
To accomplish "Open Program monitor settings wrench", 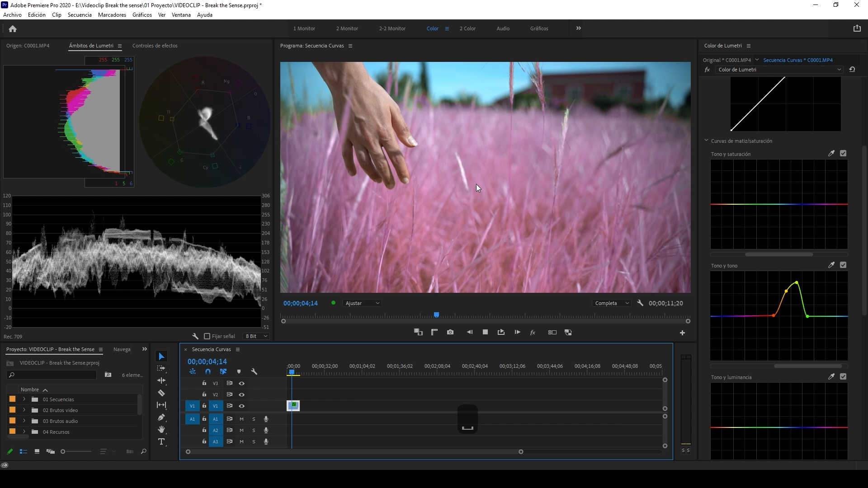I will click(x=640, y=303).
